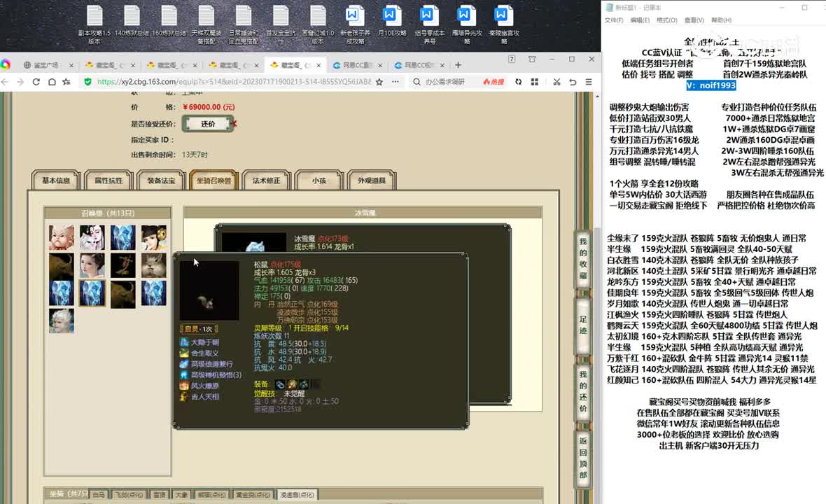Image resolution: width=826 pixels, height=504 pixels.
Task: Select the black-hat woman pet thumbnail
Action: 154,237
